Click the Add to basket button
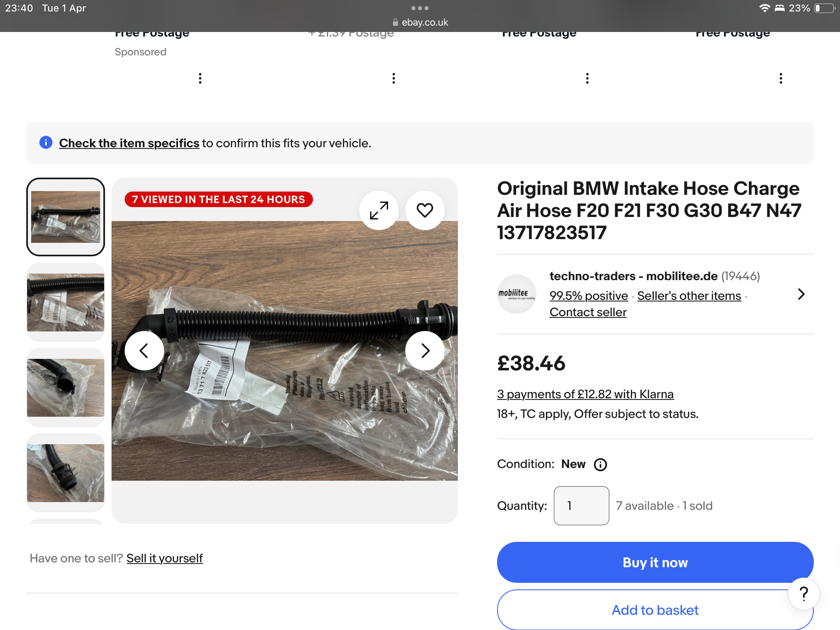Screen dimensions: 840x630 (655, 610)
